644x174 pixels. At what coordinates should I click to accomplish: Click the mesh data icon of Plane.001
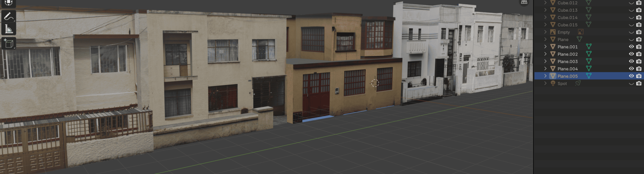click(x=589, y=47)
